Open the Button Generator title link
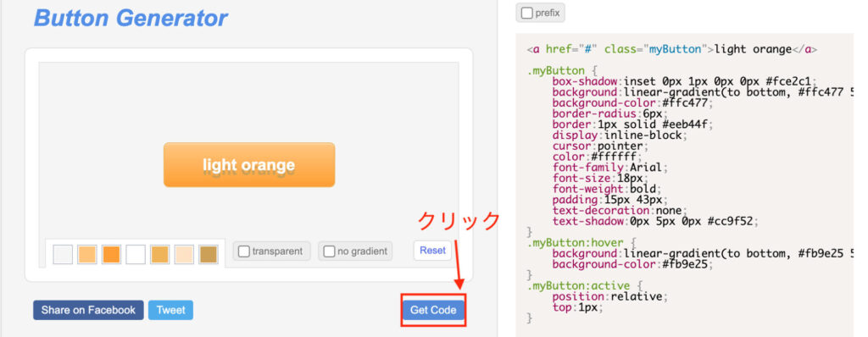 (131, 18)
